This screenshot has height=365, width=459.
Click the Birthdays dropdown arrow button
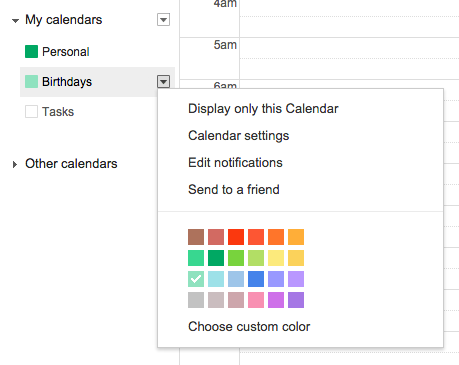(x=163, y=82)
